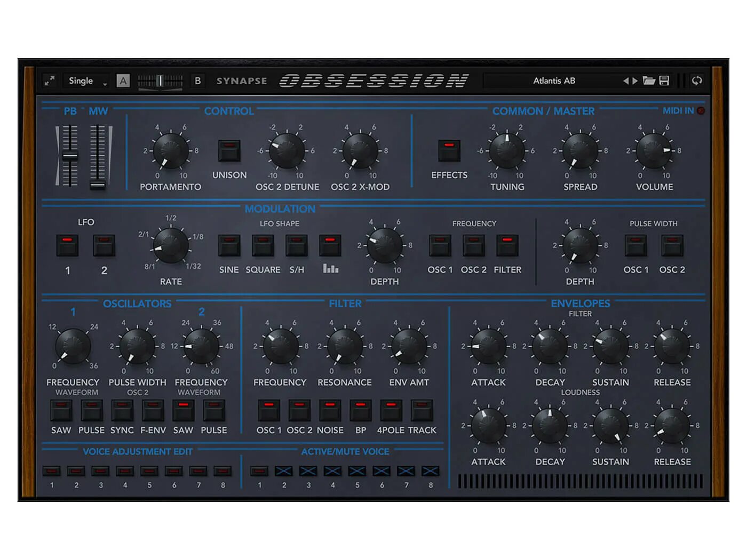747x560 pixels.
Task: Open the Single voice mode dropdown
Action: point(87,81)
